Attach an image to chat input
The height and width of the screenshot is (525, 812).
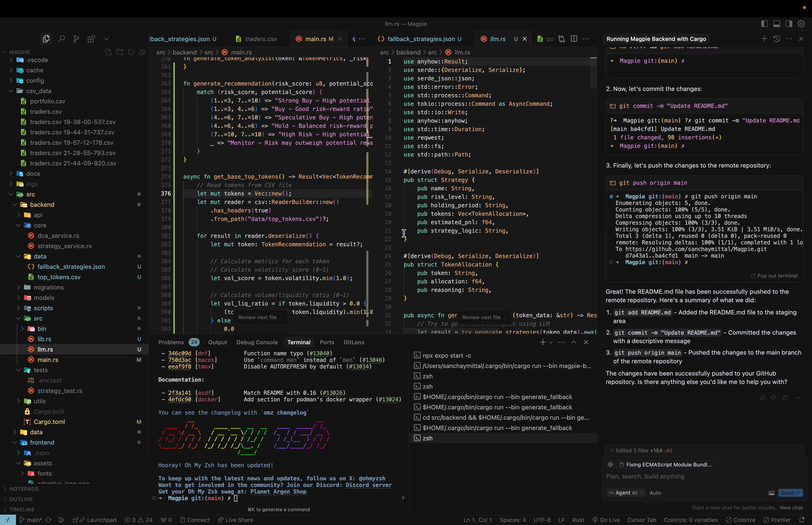[x=772, y=493]
